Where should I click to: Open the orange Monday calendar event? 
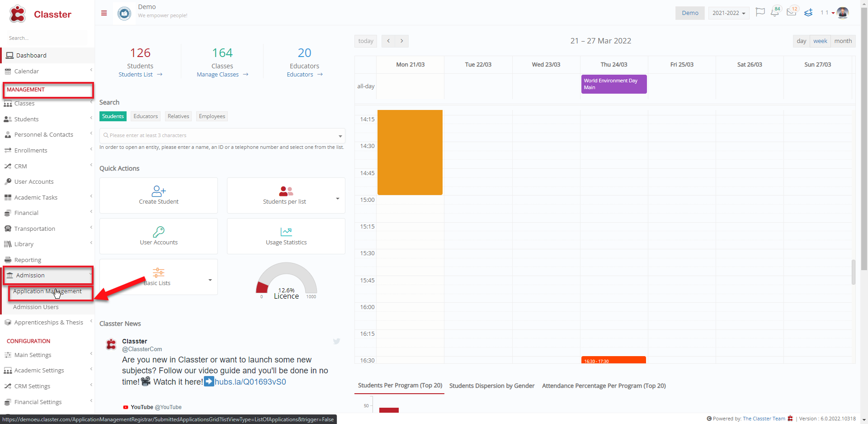coord(410,152)
